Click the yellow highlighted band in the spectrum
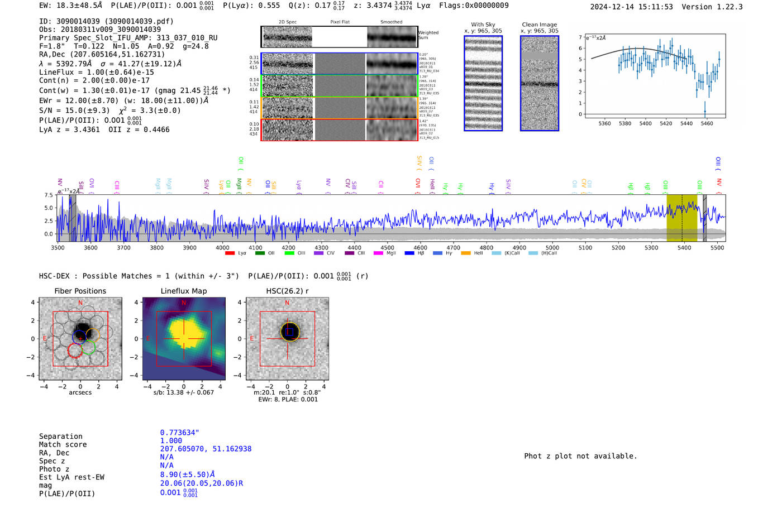Screen dimensions: 782x532 pos(681,218)
